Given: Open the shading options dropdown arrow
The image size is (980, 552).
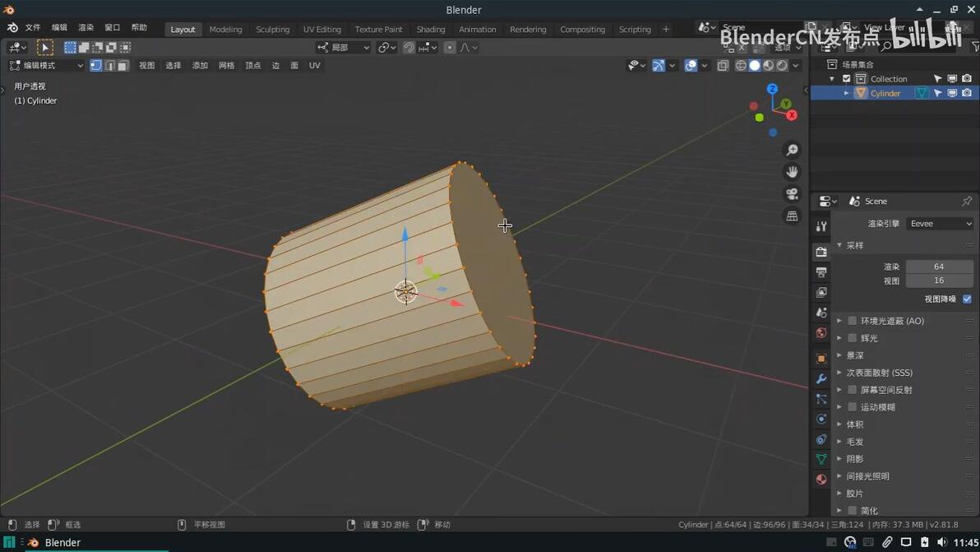Looking at the screenshot, I should [796, 66].
